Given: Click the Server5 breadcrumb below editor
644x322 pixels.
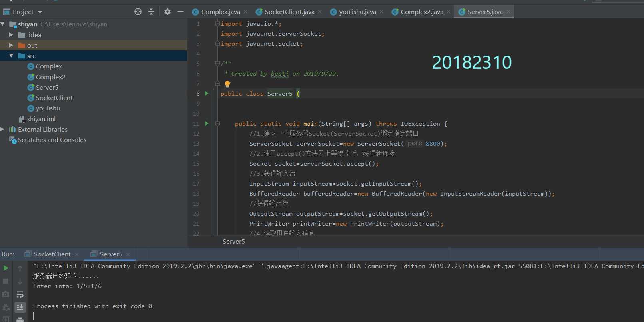Looking at the screenshot, I should point(233,241).
